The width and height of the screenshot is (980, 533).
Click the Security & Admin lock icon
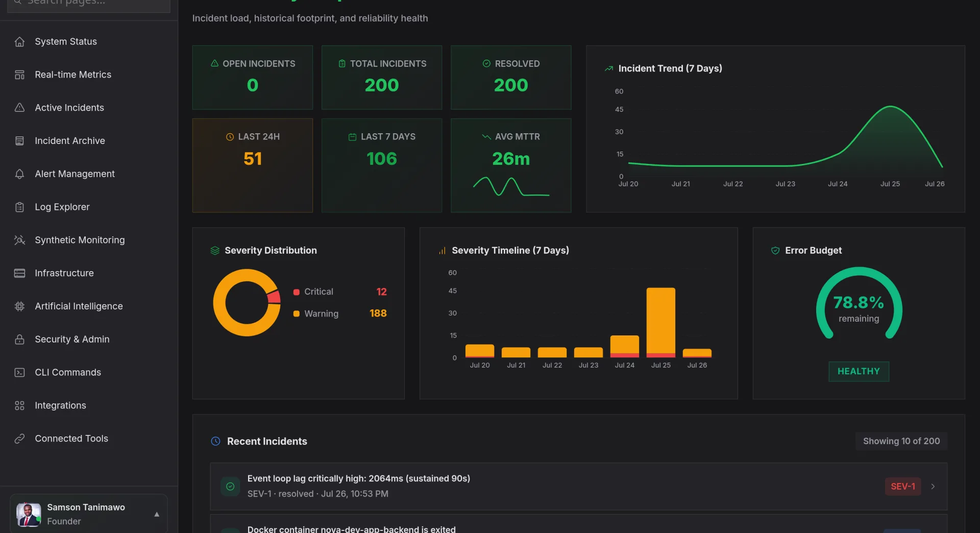click(x=19, y=340)
